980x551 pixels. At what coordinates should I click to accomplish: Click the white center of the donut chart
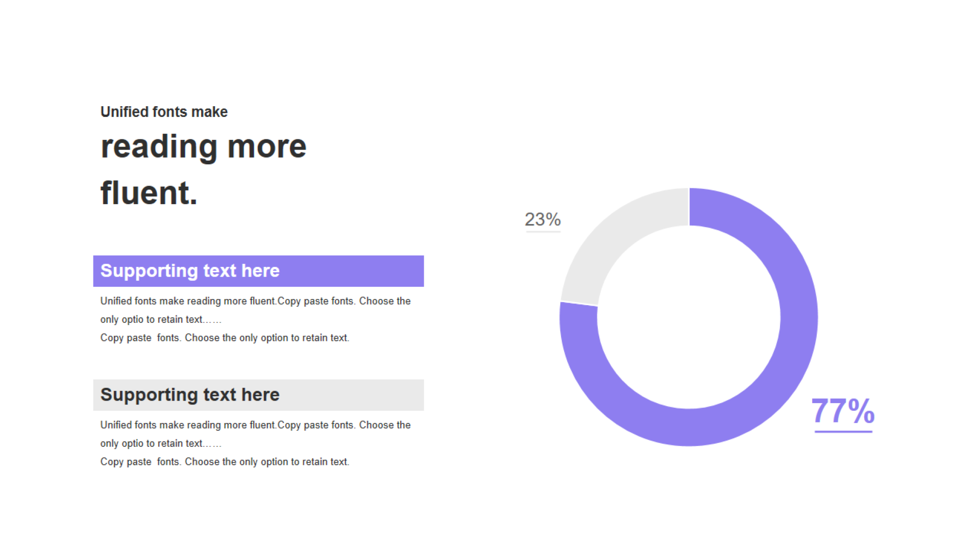(x=689, y=317)
